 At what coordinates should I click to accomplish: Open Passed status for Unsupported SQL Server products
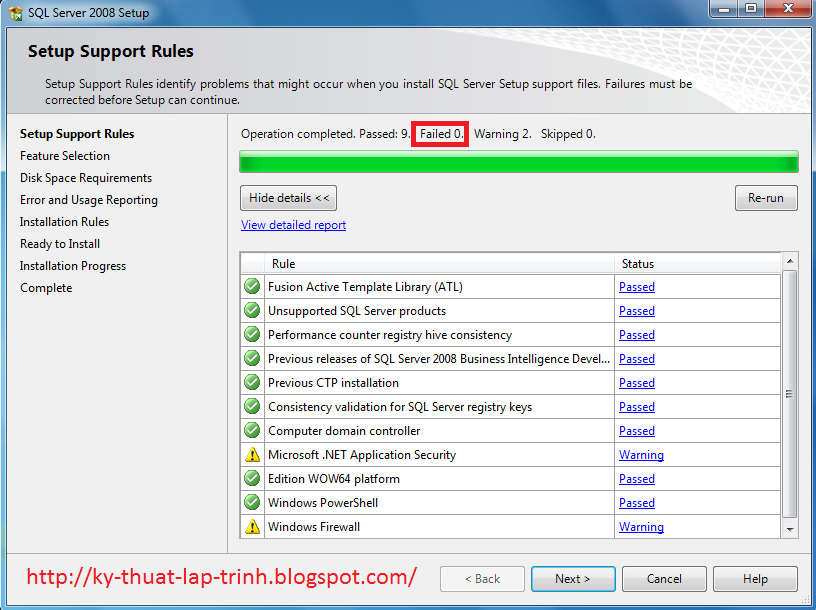636,311
